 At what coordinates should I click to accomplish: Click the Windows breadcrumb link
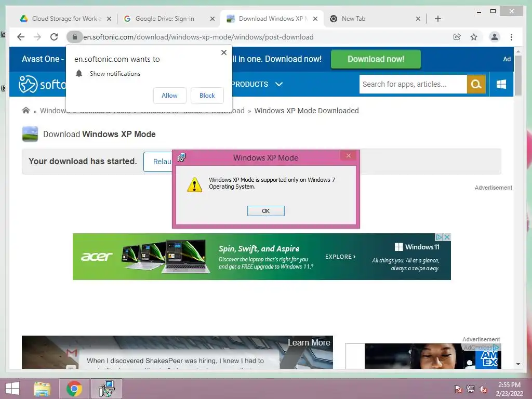click(54, 111)
